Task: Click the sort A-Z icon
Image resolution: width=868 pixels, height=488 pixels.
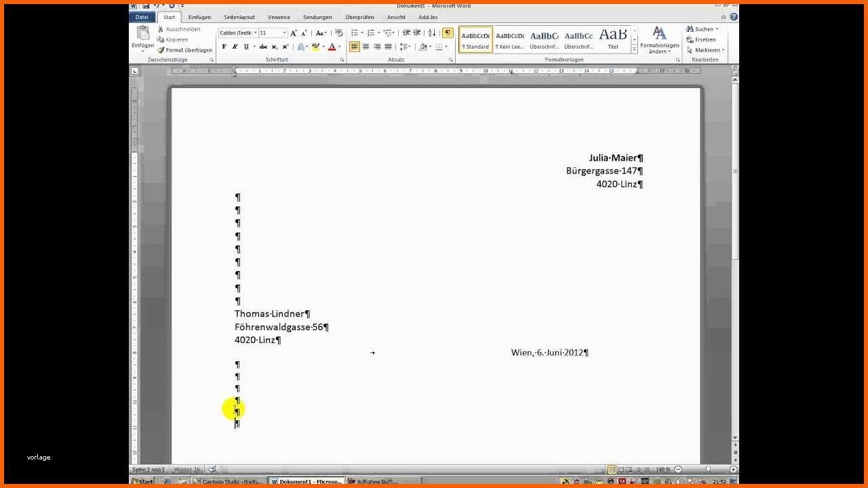Action: coord(432,33)
